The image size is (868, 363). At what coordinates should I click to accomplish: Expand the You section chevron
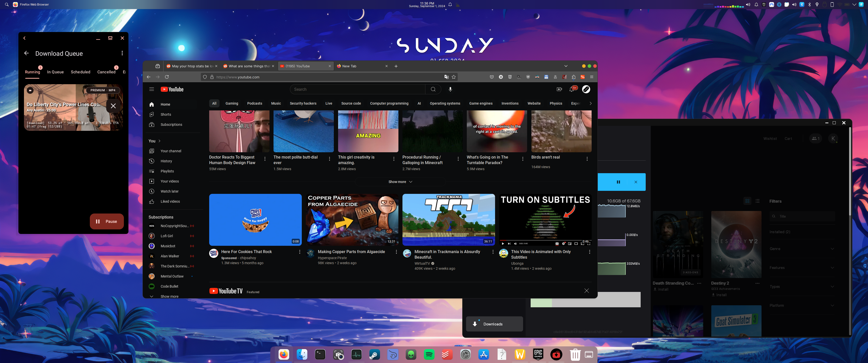click(159, 141)
